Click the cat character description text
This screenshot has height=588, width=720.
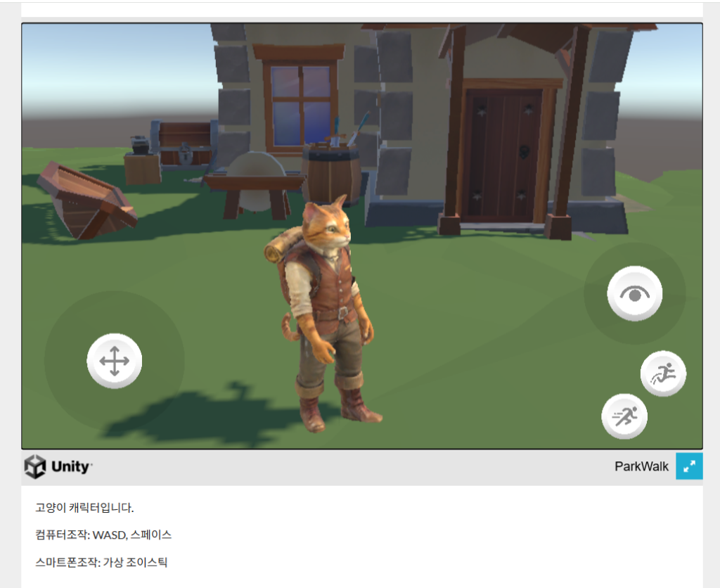point(84,508)
